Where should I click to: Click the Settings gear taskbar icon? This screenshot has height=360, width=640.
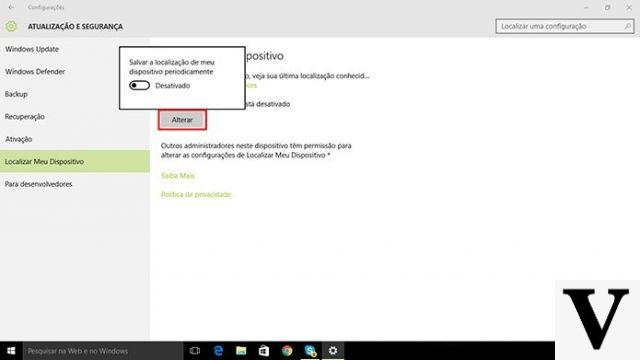[x=333, y=351]
